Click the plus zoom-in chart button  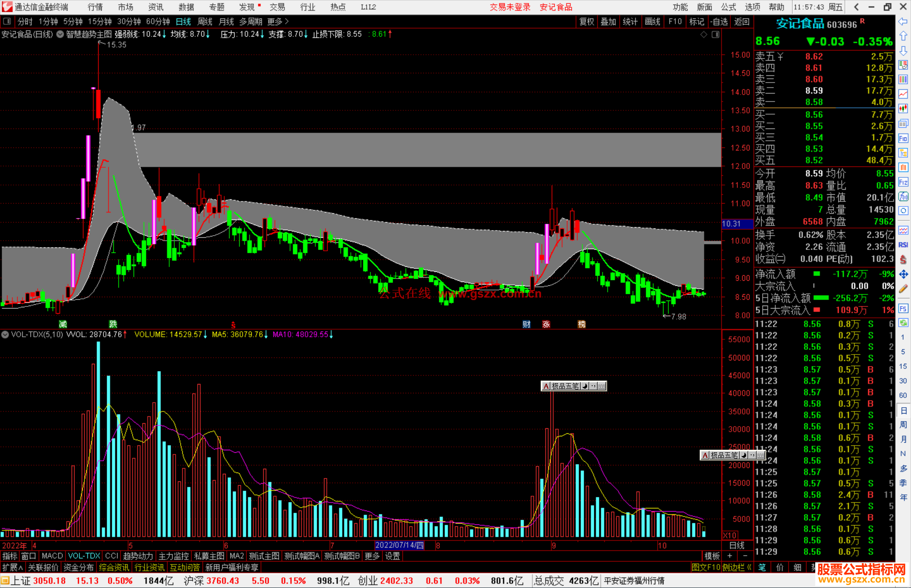730,556
